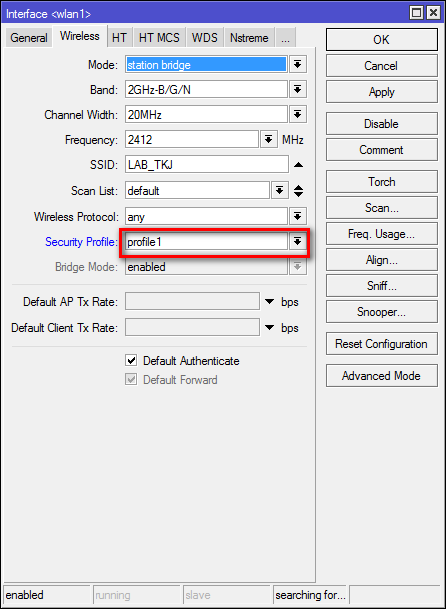Viewport: 446px width, 609px height.
Task: Click the Scan List up-down arrows
Action: pyautogui.click(x=298, y=190)
